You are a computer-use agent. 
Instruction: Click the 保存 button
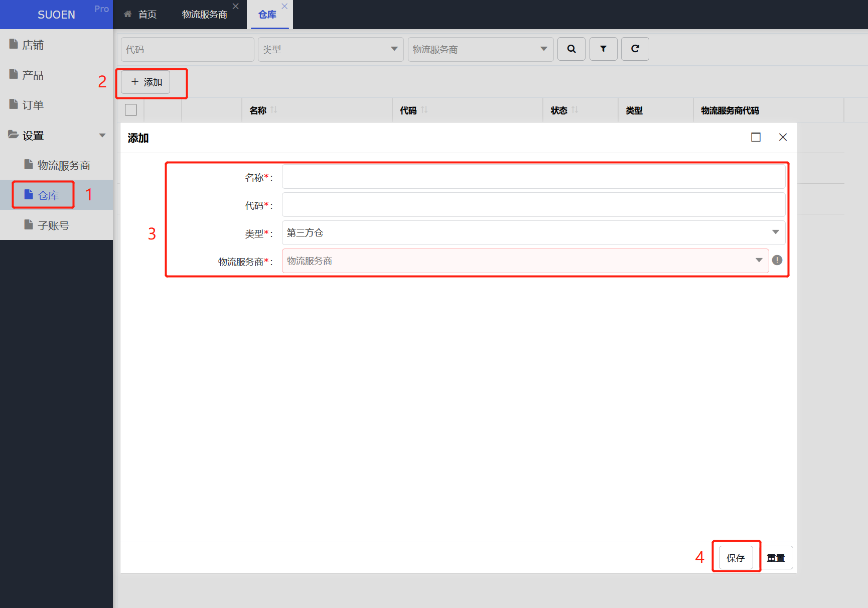coord(736,558)
